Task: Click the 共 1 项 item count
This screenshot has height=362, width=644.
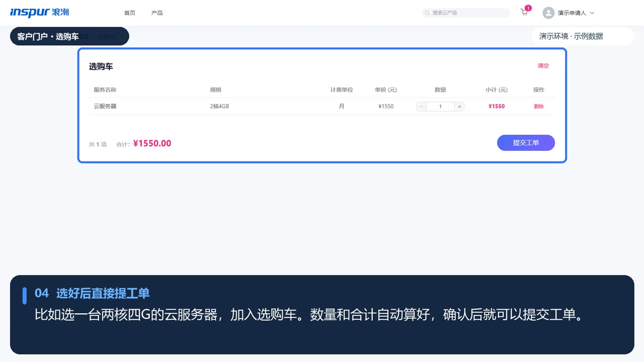Action: coord(98,144)
